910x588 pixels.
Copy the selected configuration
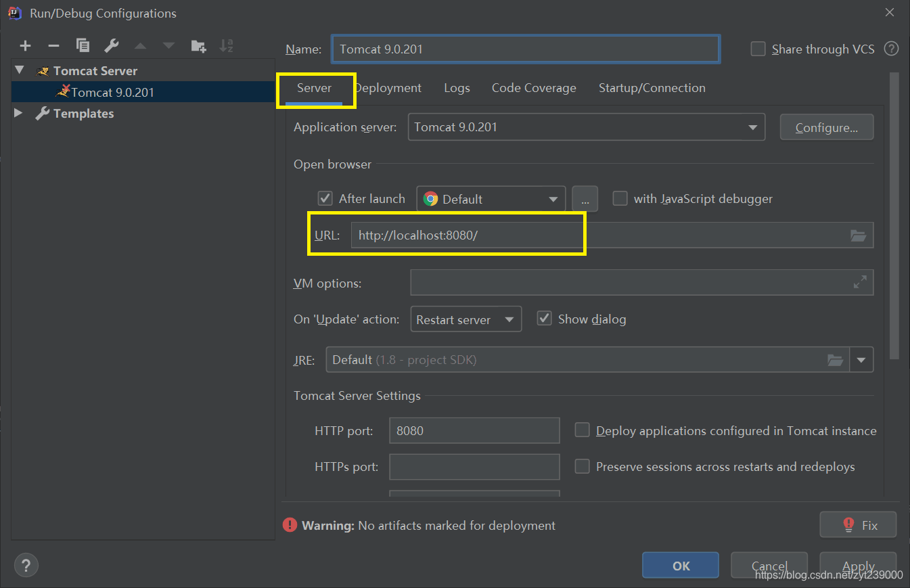(83, 46)
